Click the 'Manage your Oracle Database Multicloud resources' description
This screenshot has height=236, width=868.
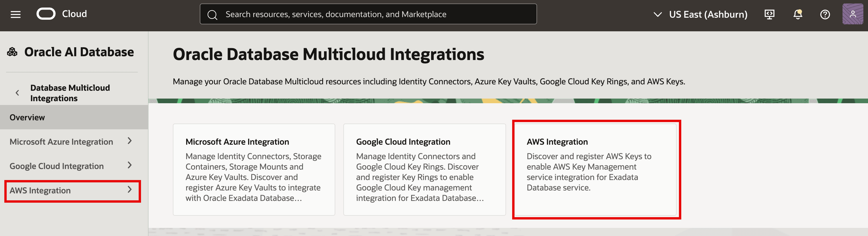coord(428,81)
